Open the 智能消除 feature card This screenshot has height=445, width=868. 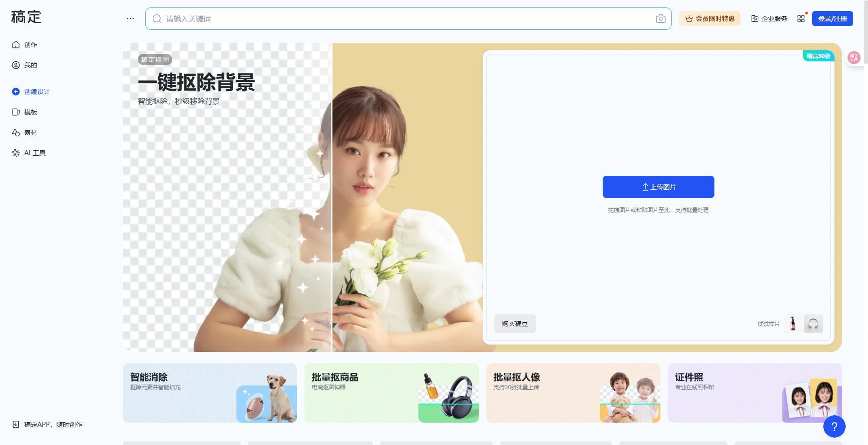(x=209, y=393)
